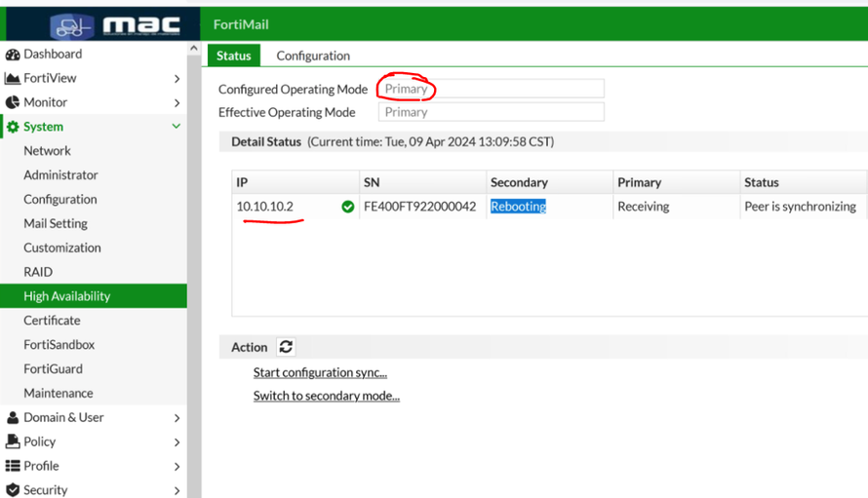Collapse the System menu chevron

coord(177,127)
